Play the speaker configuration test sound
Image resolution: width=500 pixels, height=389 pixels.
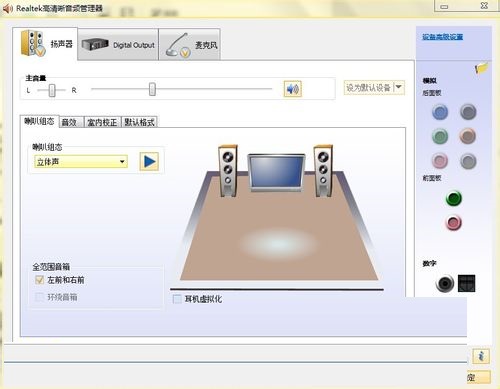click(x=149, y=162)
